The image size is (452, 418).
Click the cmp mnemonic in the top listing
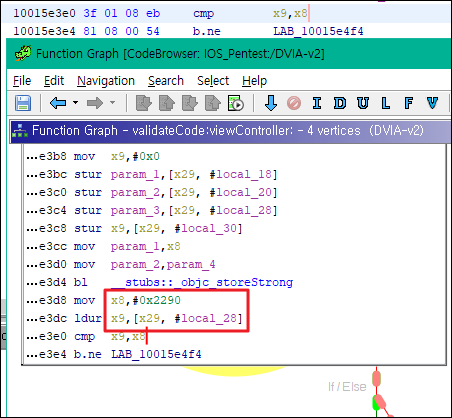(x=203, y=14)
